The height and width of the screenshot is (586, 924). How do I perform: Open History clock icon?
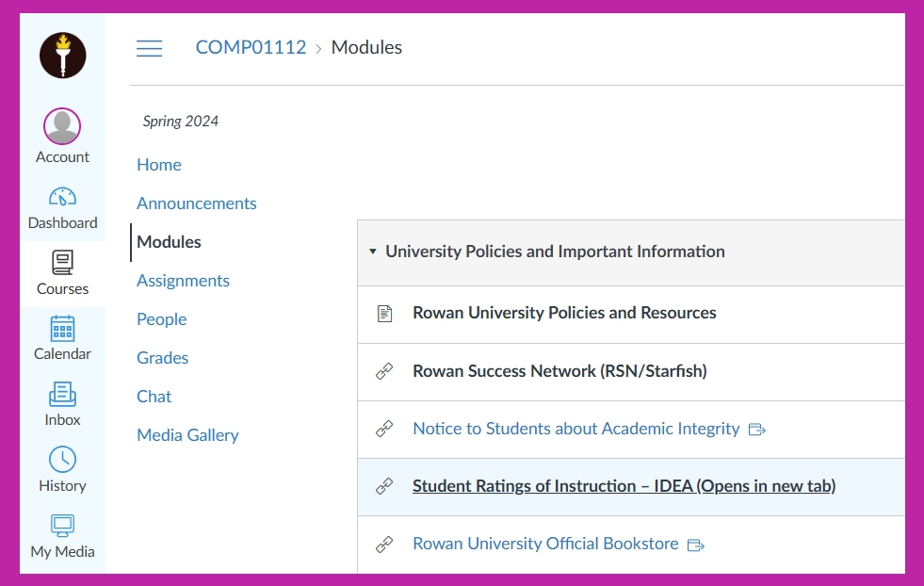pos(62,460)
